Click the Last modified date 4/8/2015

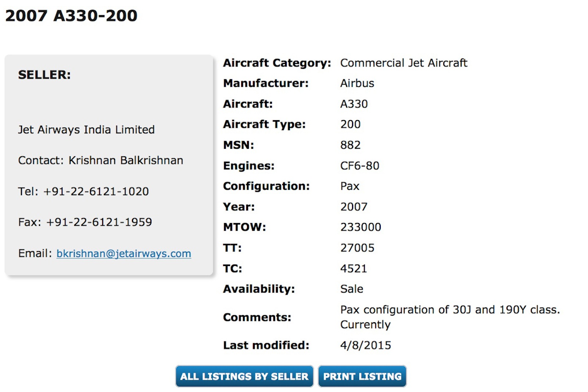366,345
